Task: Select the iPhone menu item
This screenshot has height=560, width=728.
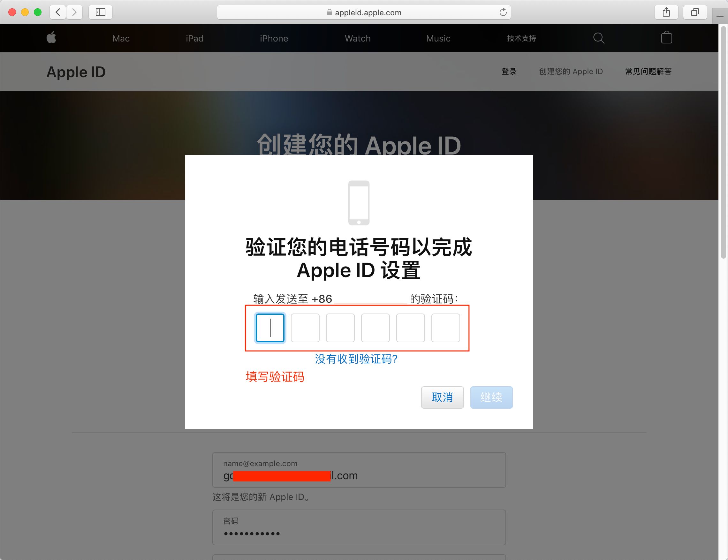Action: click(x=274, y=38)
